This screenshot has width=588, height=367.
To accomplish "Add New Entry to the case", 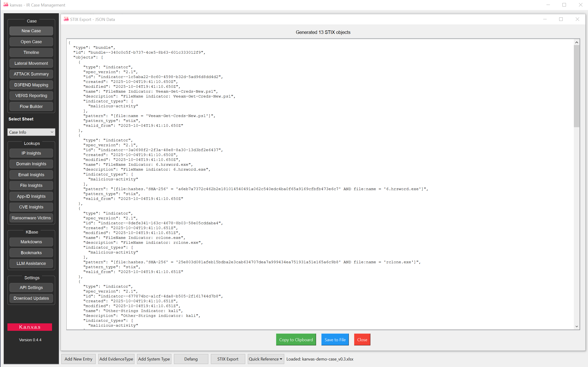I will [78, 359].
